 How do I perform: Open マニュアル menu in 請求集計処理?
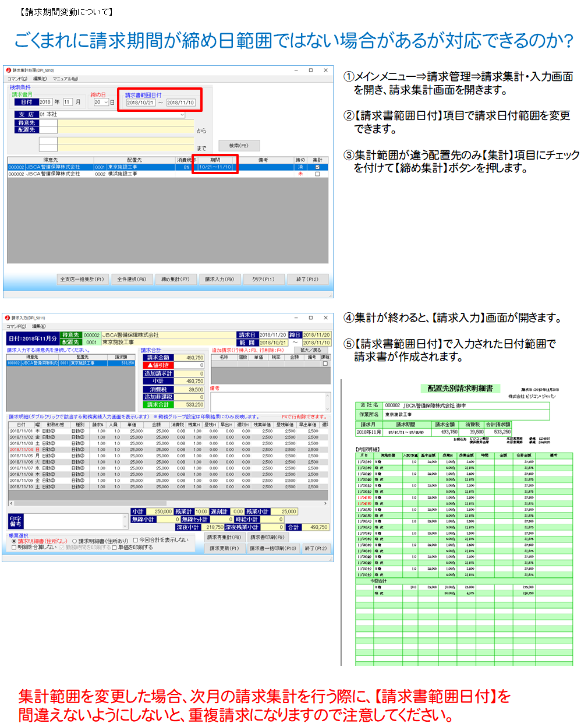pyautogui.click(x=65, y=79)
